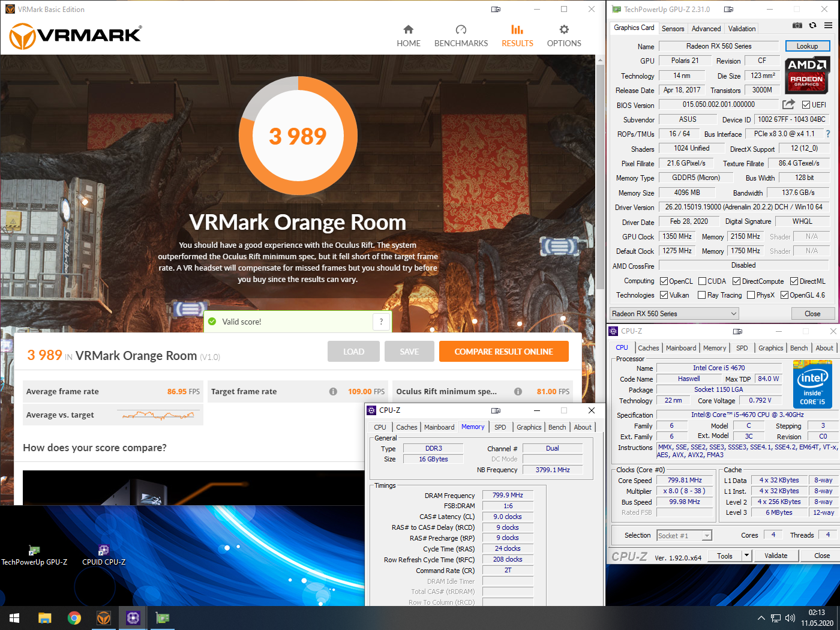
Task: Click the Validate button in CPU-Z
Action: click(776, 556)
